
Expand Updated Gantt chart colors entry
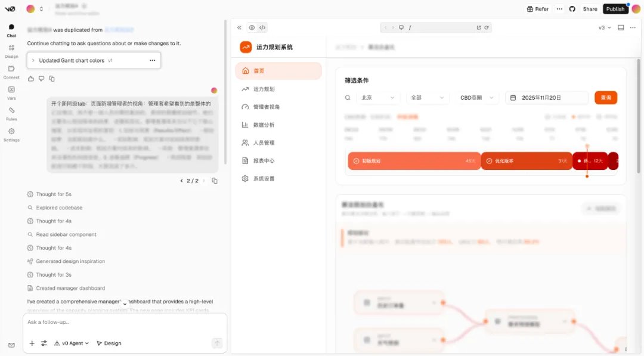[33, 60]
